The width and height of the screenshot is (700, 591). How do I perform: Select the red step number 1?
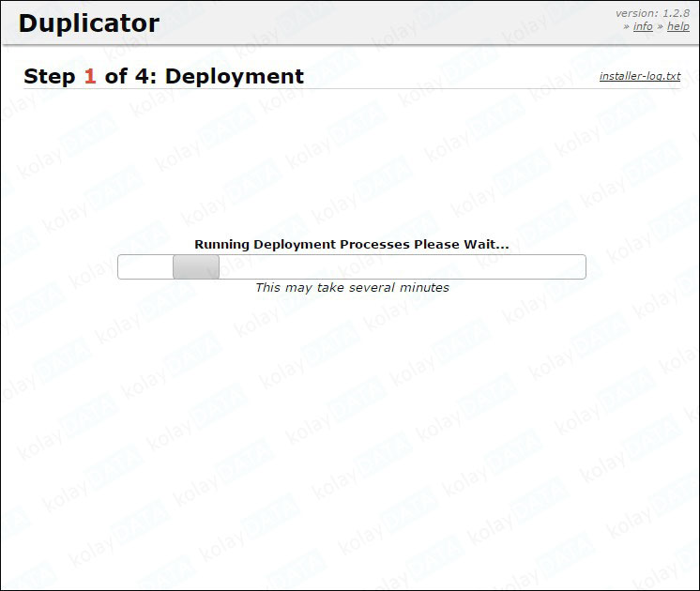90,77
